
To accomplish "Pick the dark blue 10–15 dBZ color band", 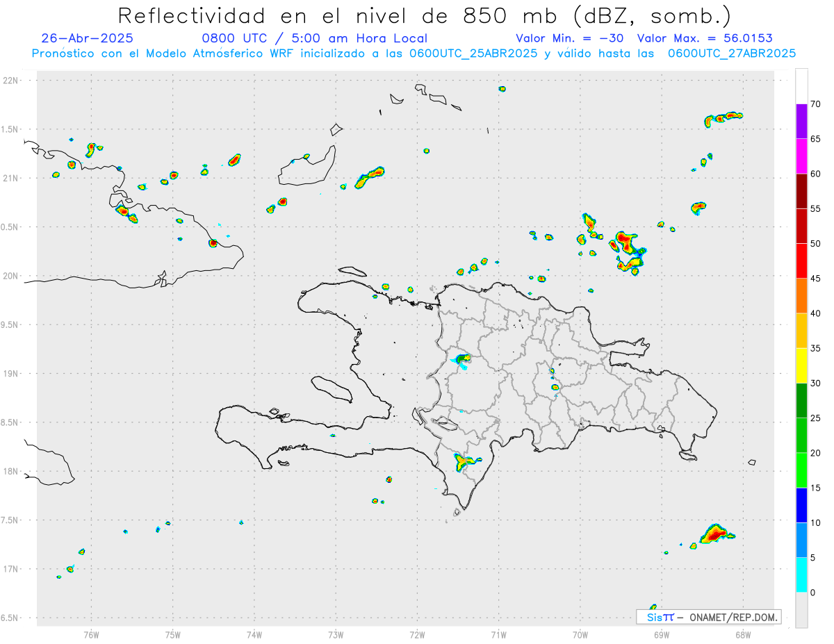I will pyautogui.click(x=801, y=506).
